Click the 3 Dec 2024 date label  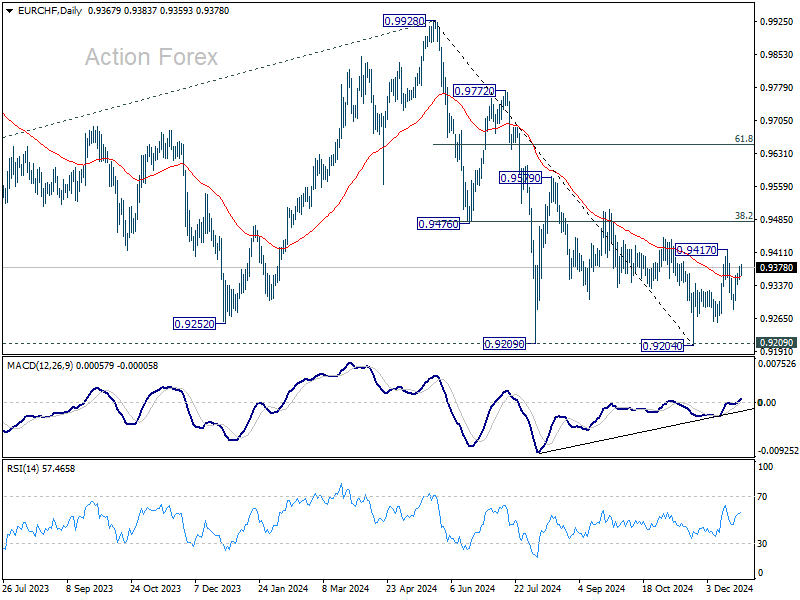[x=730, y=589]
